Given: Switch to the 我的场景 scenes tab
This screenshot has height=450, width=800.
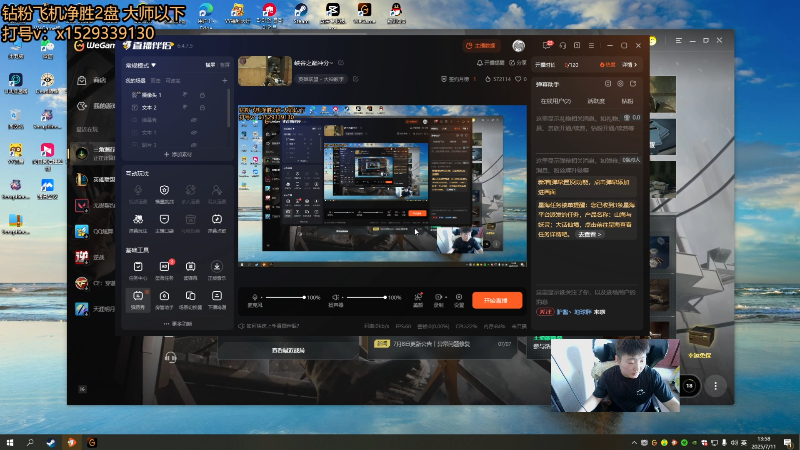Looking at the screenshot, I should (x=135, y=81).
